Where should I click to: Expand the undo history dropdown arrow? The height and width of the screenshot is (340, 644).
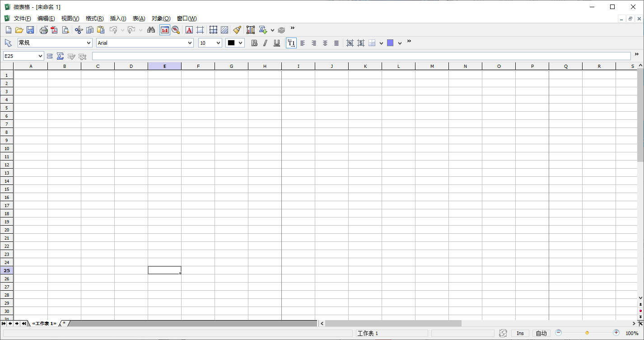click(x=122, y=30)
